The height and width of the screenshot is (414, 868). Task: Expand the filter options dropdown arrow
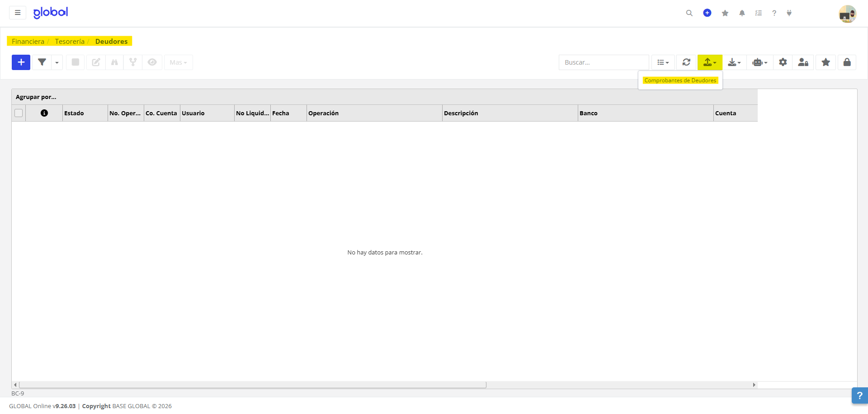pos(57,62)
